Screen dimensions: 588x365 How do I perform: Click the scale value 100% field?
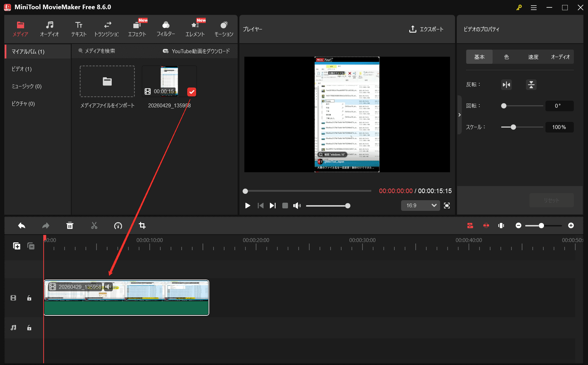click(x=559, y=127)
